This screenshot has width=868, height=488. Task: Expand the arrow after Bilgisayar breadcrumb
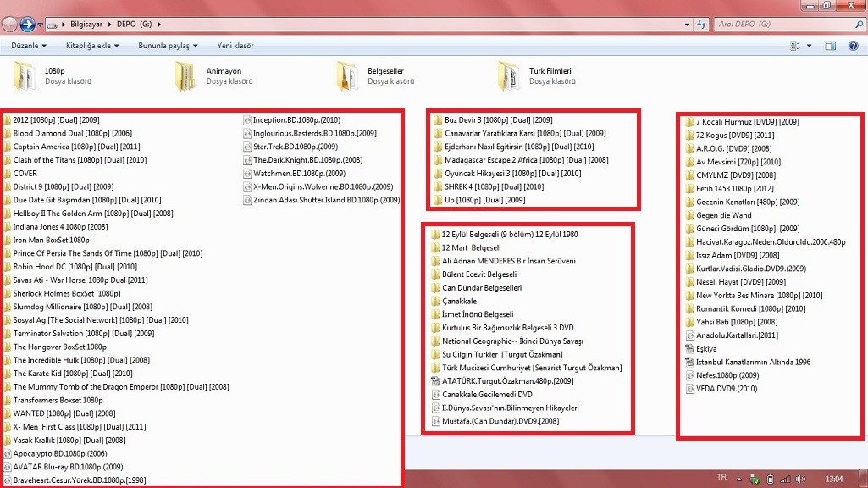click(x=109, y=25)
